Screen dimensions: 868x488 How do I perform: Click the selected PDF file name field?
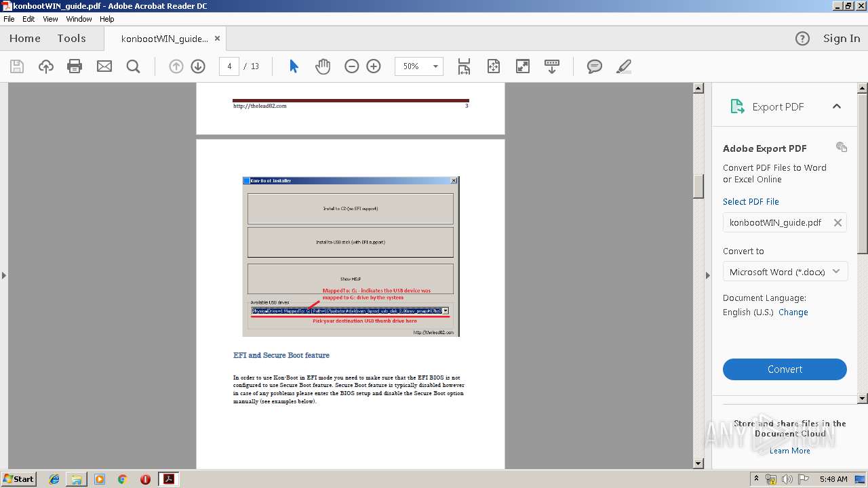click(785, 222)
